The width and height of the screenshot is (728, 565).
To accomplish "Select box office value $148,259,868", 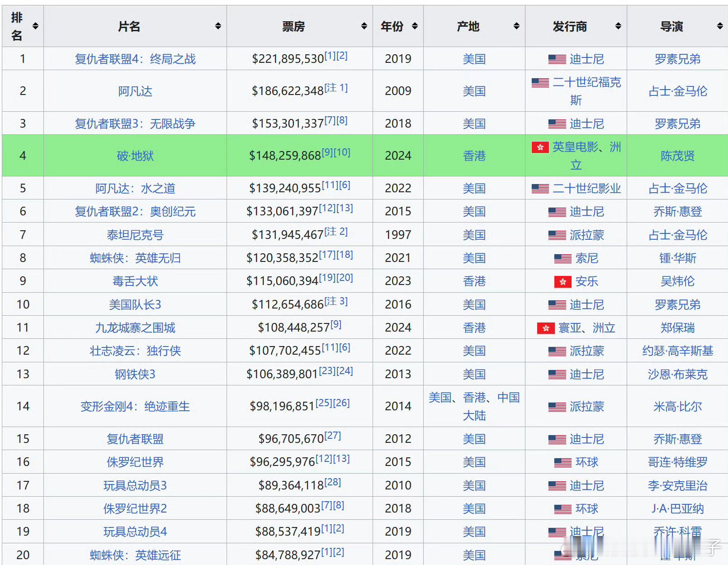I will pos(285,156).
